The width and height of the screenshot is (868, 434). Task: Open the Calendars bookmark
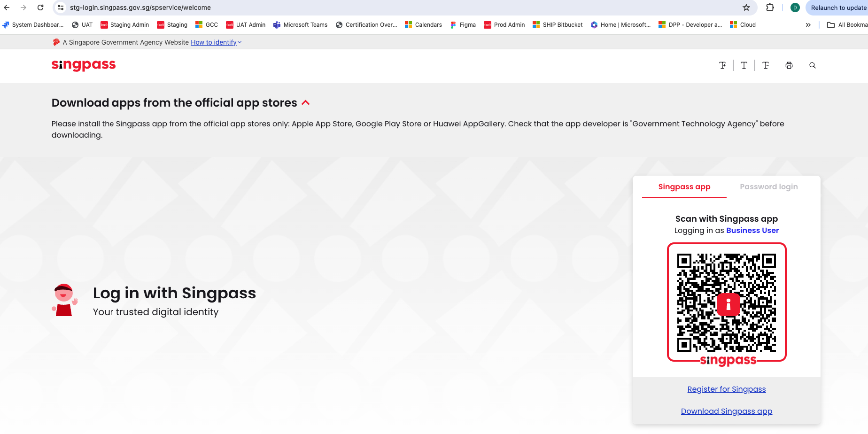pyautogui.click(x=423, y=25)
